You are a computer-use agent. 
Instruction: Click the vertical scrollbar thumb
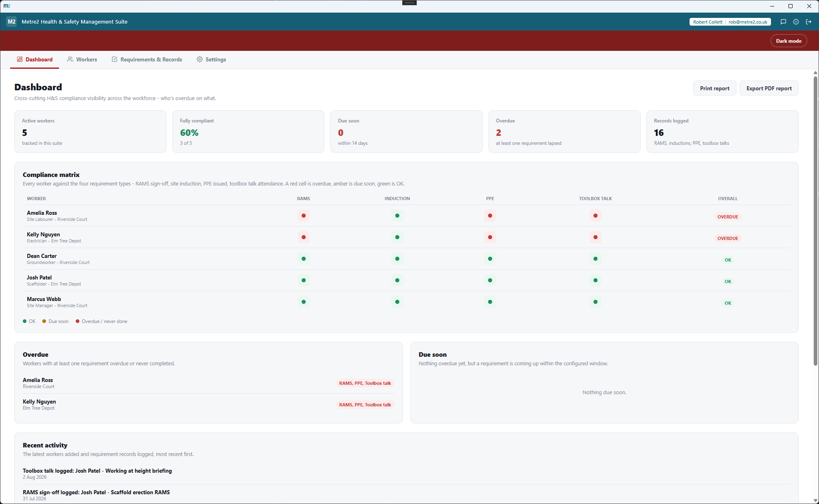click(815, 221)
